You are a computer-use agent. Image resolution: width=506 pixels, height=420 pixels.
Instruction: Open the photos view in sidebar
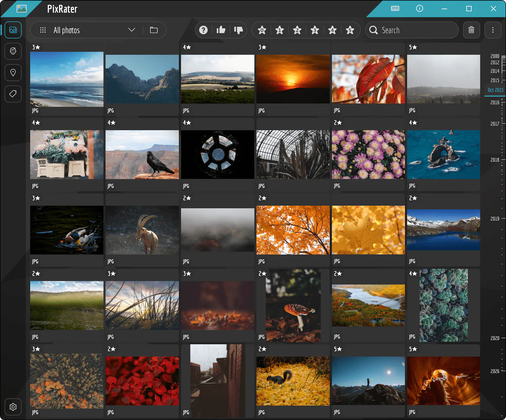point(13,30)
